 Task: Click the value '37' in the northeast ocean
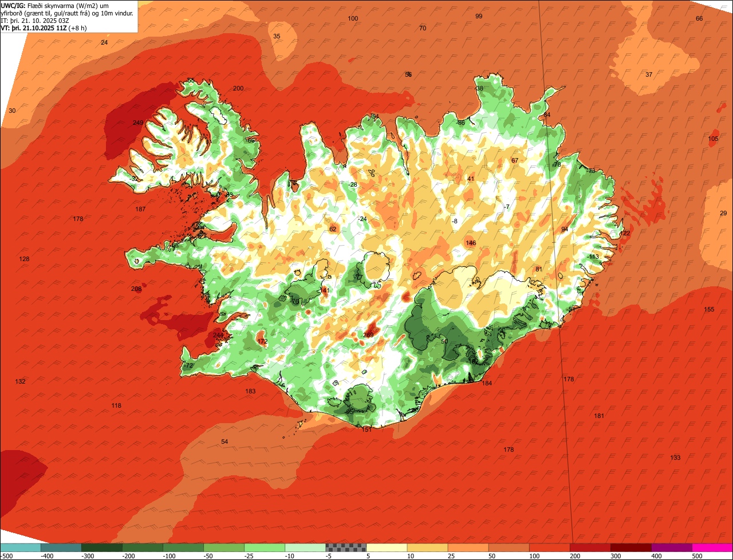(x=649, y=74)
